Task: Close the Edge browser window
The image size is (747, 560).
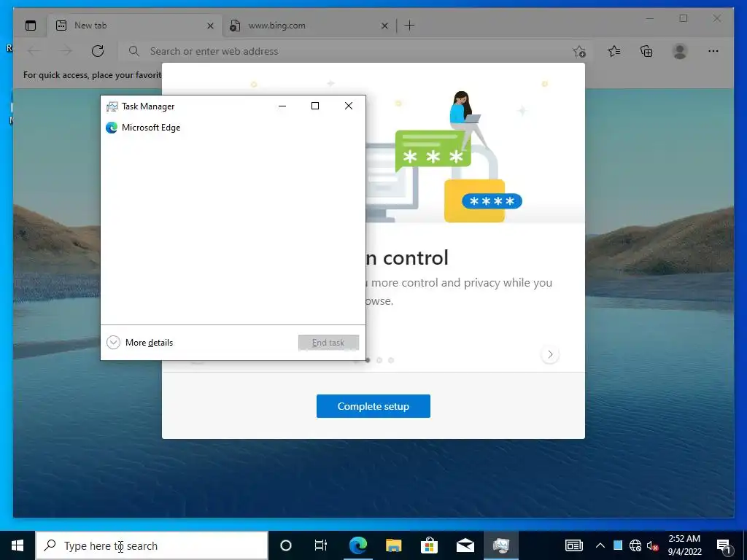Action: pyautogui.click(x=716, y=18)
